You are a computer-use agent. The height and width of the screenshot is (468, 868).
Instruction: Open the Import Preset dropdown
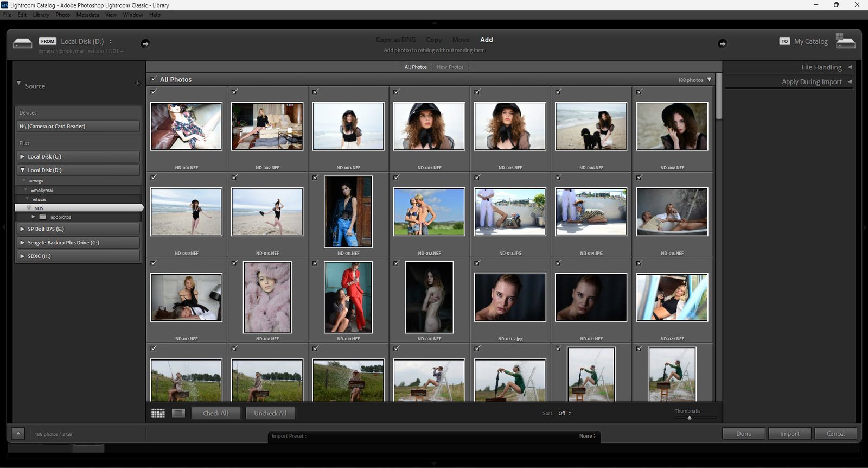(x=587, y=436)
